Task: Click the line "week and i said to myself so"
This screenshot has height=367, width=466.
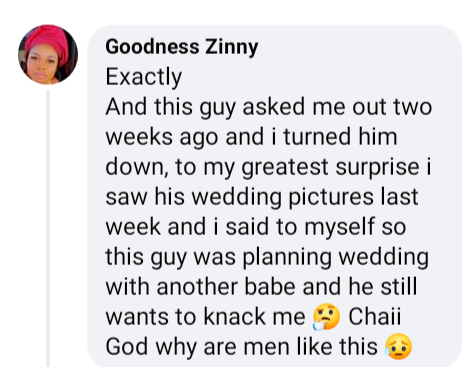Action: 256,227
